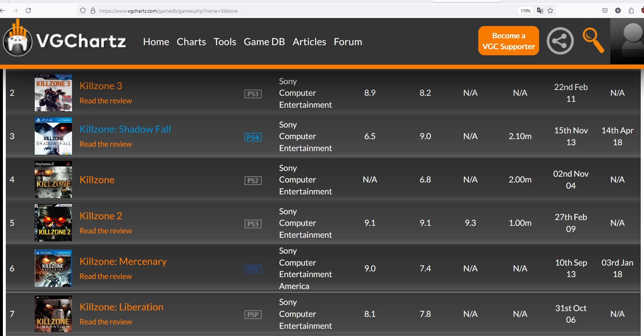
Task: Click Become a VGC Supporter button
Action: [x=508, y=41]
